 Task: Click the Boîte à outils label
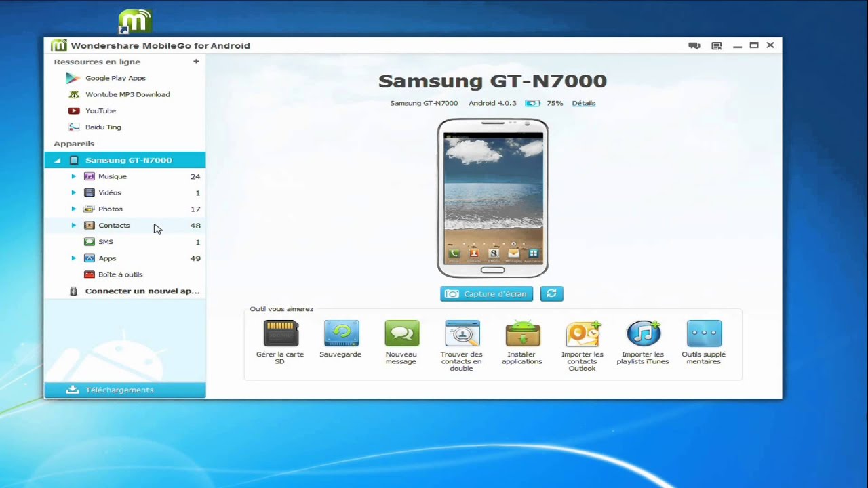click(x=121, y=274)
